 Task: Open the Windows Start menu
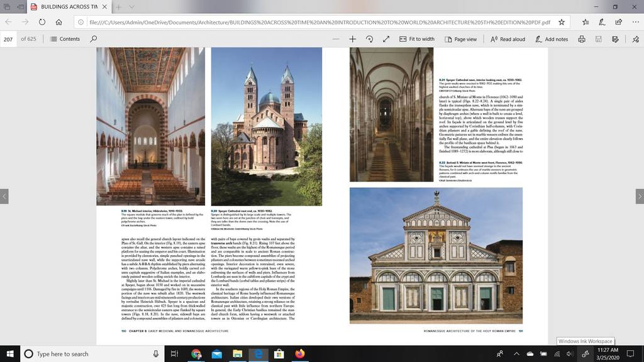pos(10,354)
